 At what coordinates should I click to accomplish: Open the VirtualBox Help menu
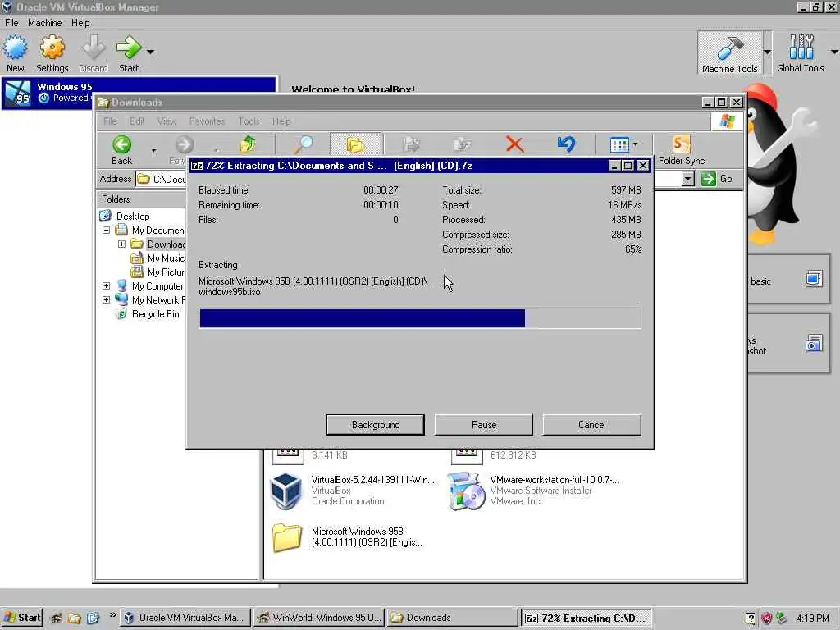point(80,22)
